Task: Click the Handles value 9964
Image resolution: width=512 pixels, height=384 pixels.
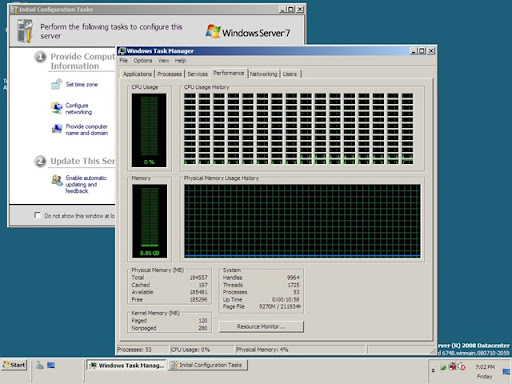Action: [x=293, y=277]
